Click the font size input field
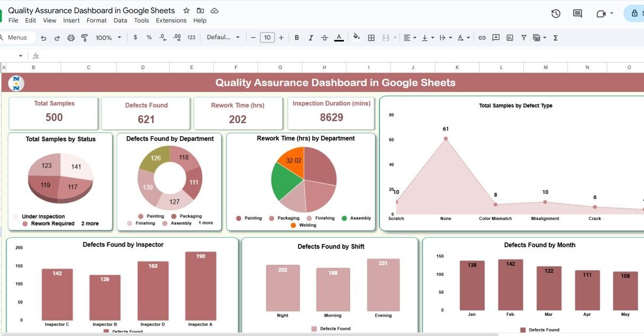The image size is (644, 336). click(267, 38)
